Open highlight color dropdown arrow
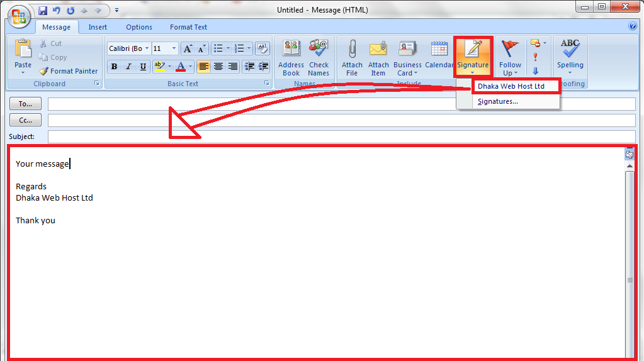This screenshot has width=644, height=361. pyautogui.click(x=169, y=67)
